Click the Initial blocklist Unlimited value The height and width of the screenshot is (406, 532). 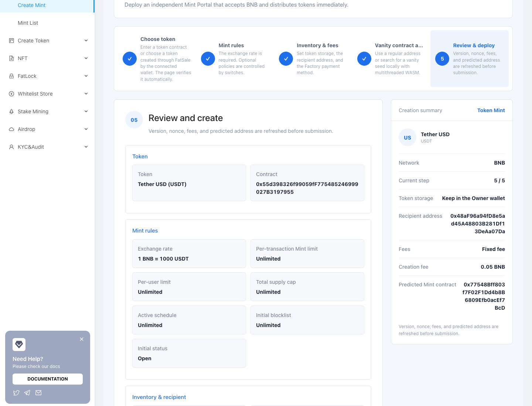[268, 325]
